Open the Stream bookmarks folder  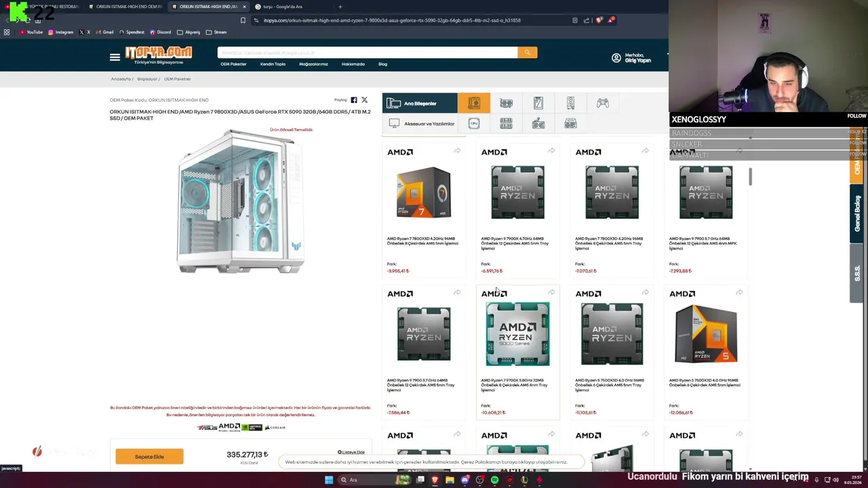tap(217, 32)
